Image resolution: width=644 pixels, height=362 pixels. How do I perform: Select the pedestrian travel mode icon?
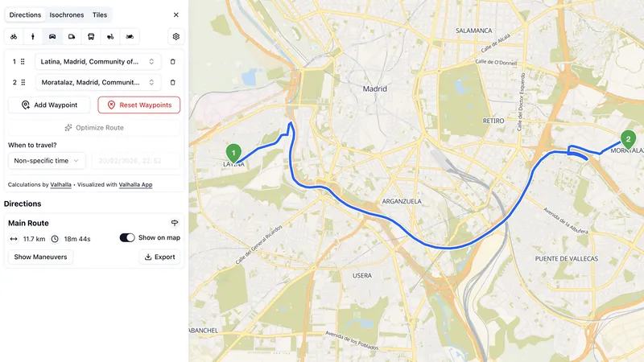tap(33, 36)
